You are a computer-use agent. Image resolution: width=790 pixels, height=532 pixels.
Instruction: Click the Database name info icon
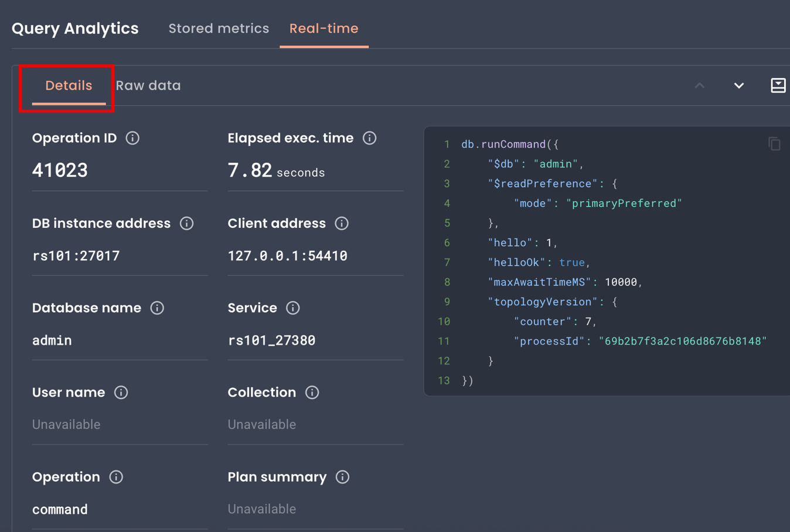coord(157,308)
